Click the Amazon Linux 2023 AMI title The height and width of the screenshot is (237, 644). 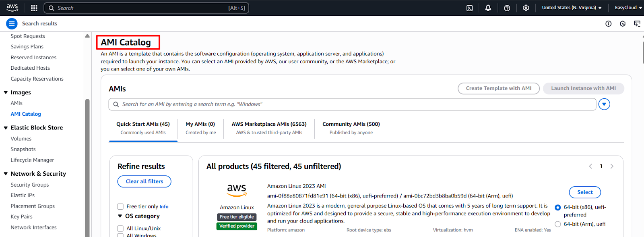click(297, 186)
